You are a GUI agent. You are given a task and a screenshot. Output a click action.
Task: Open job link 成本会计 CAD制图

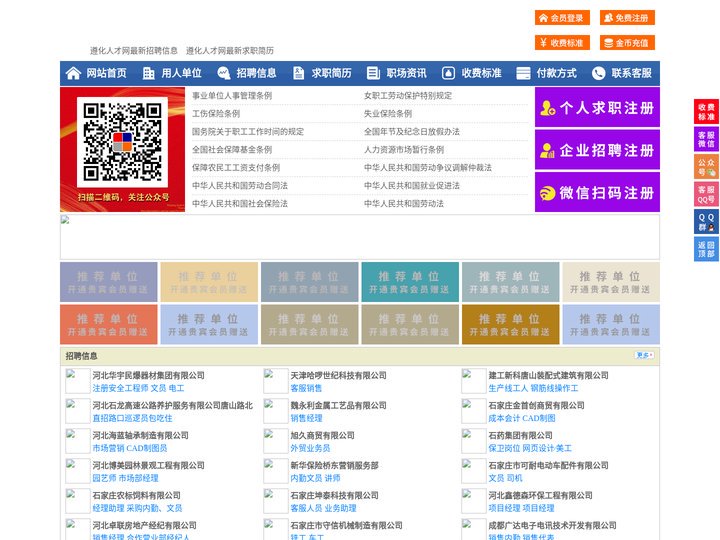click(522, 418)
